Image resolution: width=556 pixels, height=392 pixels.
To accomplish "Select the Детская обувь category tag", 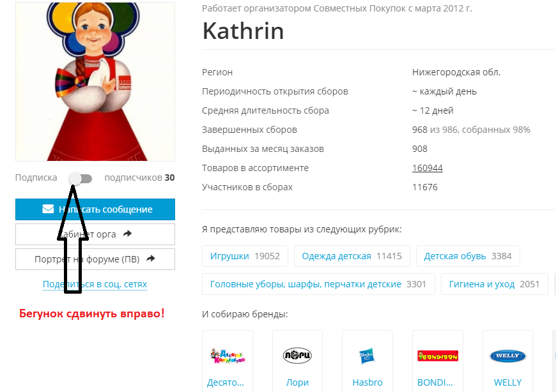I will 468,256.
